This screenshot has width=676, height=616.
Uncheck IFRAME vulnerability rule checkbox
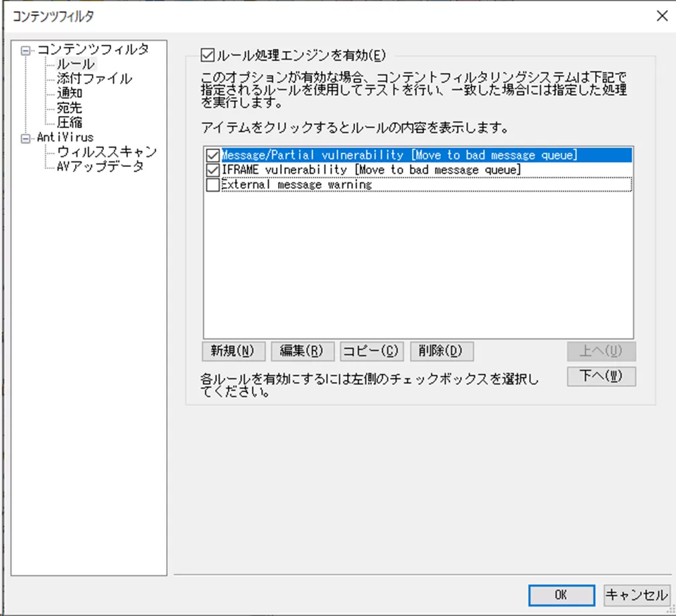pyautogui.click(x=213, y=171)
